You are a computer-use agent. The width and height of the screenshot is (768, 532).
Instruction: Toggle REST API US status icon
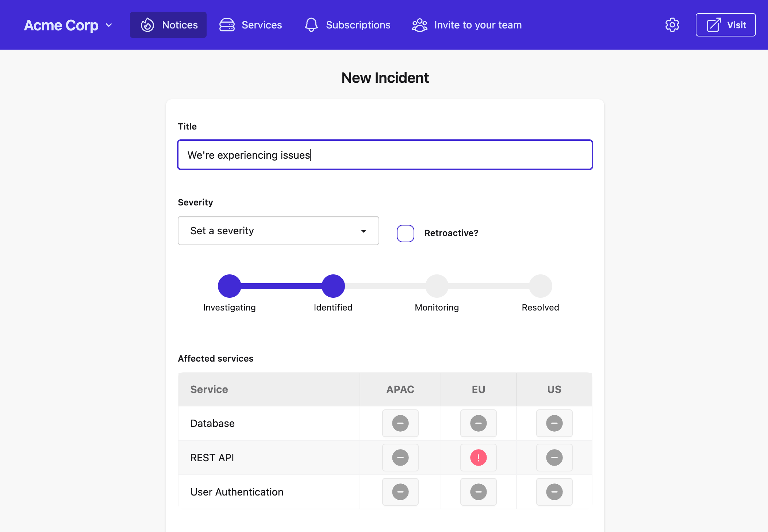click(554, 458)
